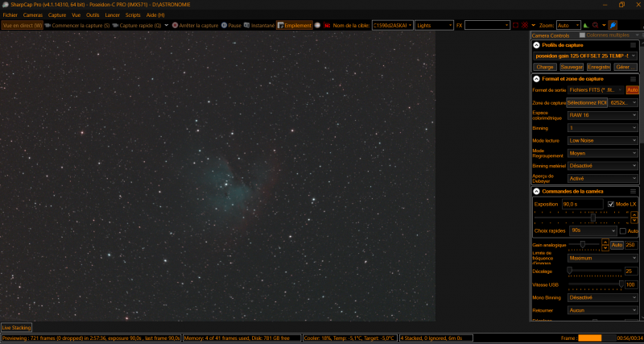Click Sélectionnez ROI button
The width and height of the screenshot is (644, 344).
click(x=587, y=103)
